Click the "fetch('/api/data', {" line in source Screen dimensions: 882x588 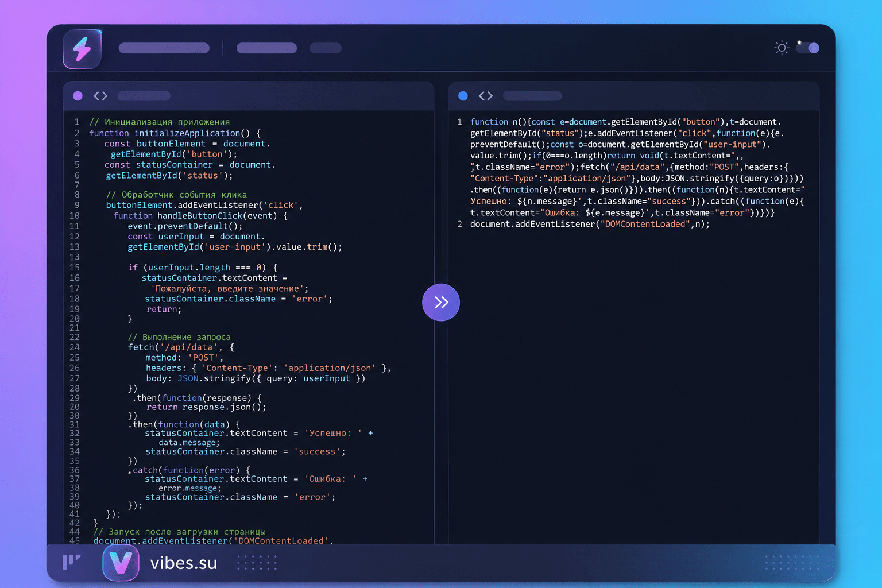click(181, 347)
